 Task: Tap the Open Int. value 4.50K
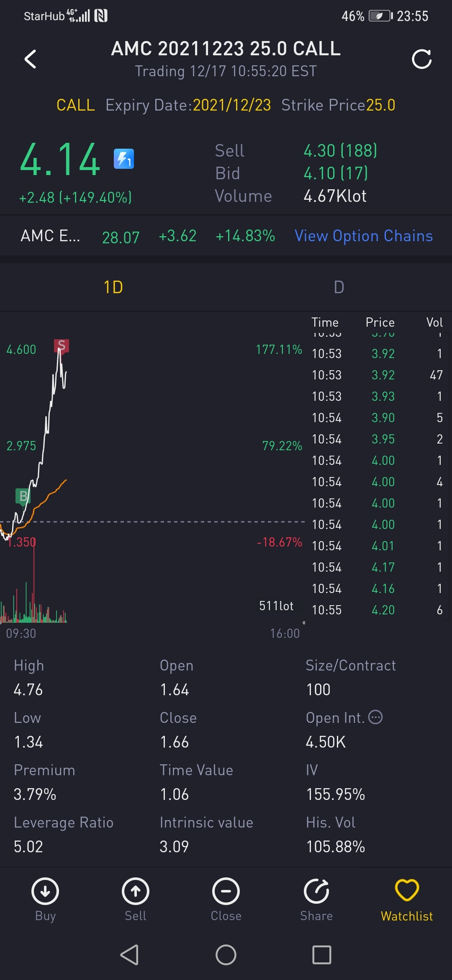pyautogui.click(x=326, y=742)
